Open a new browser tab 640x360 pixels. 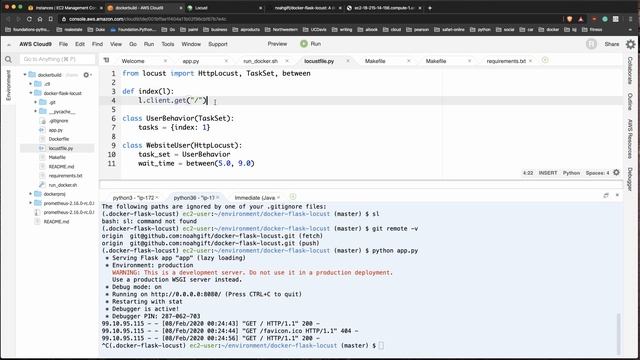pyautogui.click(x=429, y=8)
